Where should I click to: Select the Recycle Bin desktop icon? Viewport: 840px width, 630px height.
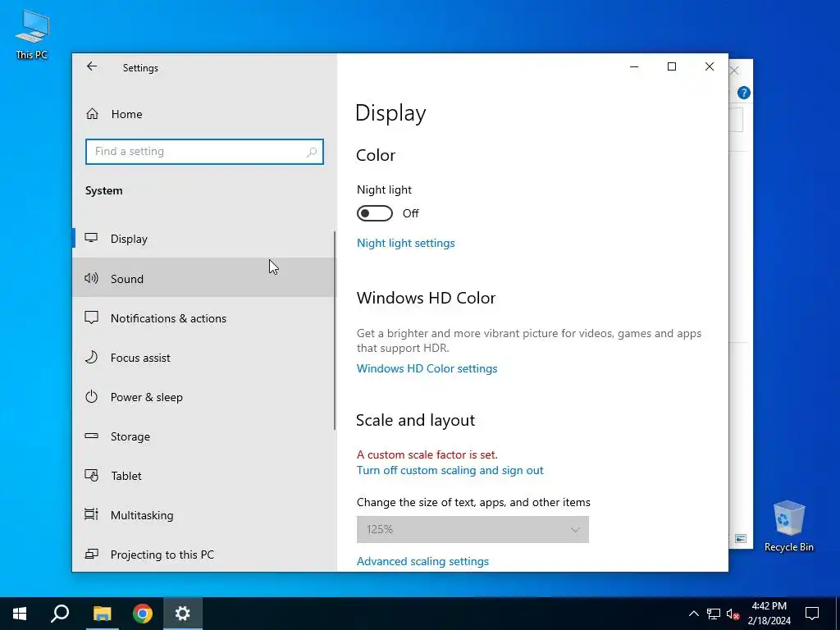coord(788,526)
